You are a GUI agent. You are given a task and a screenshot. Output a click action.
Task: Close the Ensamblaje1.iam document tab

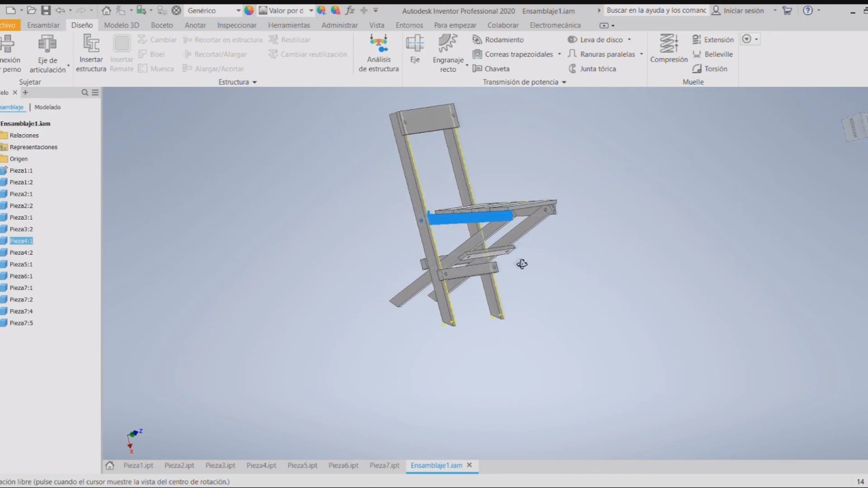point(469,466)
